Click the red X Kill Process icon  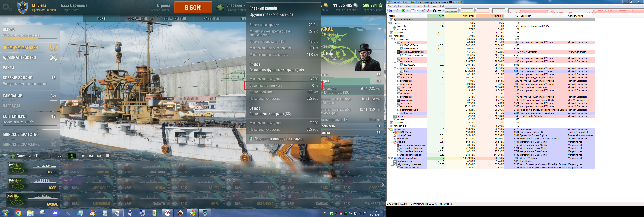(428, 11)
